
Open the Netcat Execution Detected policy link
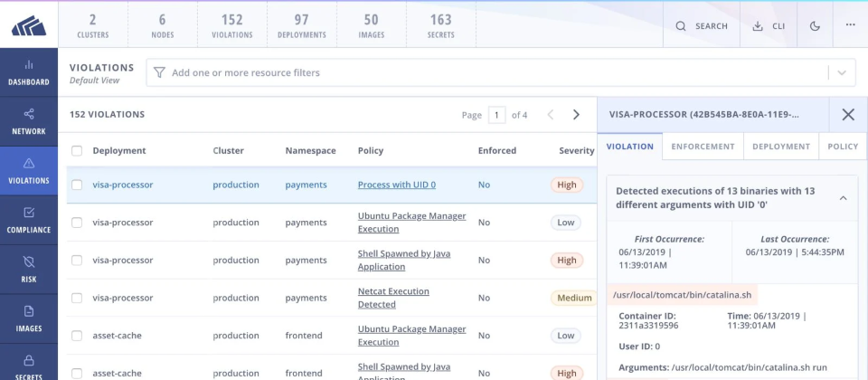click(393, 298)
